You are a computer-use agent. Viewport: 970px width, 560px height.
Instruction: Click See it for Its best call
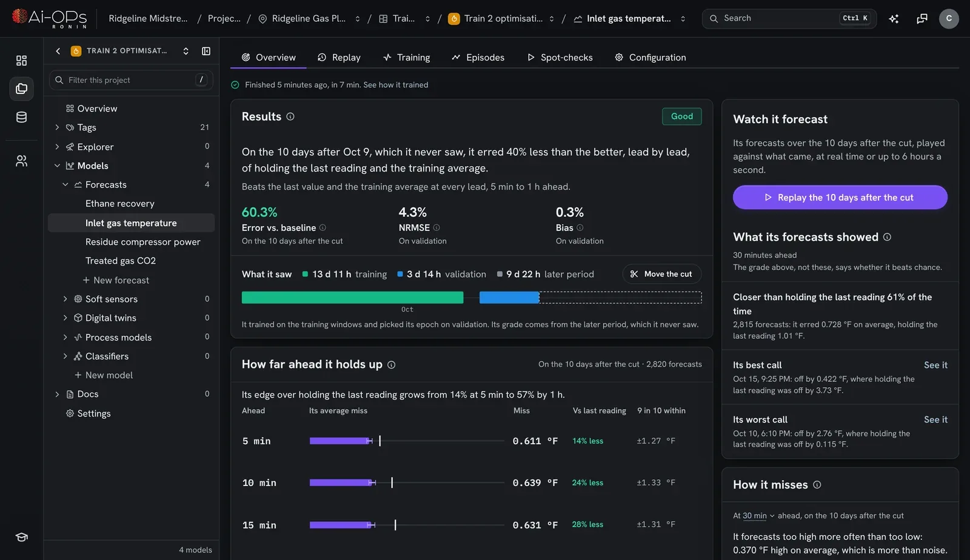[x=935, y=365]
